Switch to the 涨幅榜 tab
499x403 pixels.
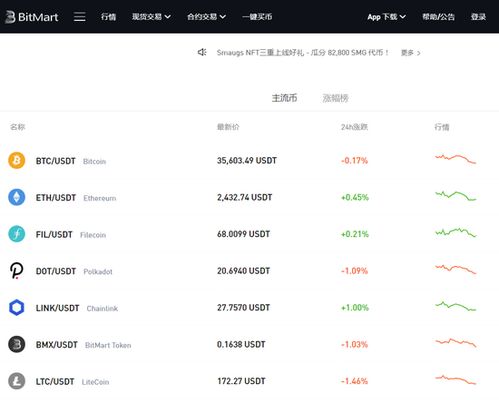pyautogui.click(x=335, y=98)
